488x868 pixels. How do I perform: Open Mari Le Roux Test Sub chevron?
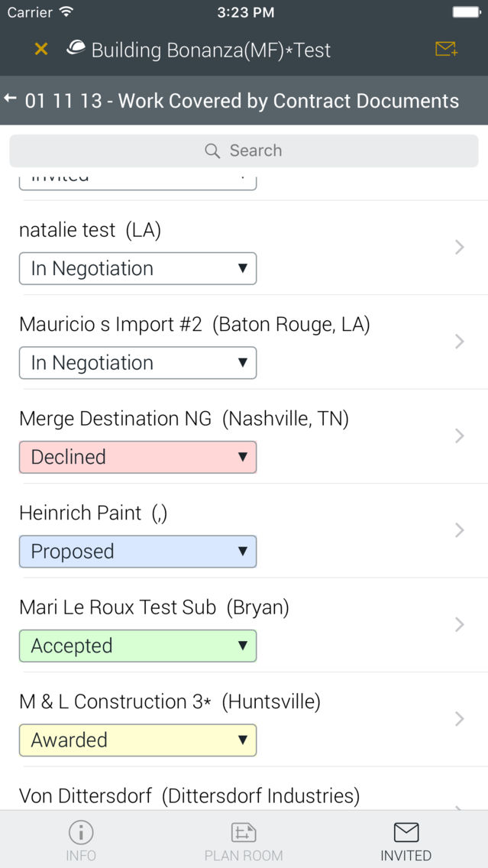(459, 625)
